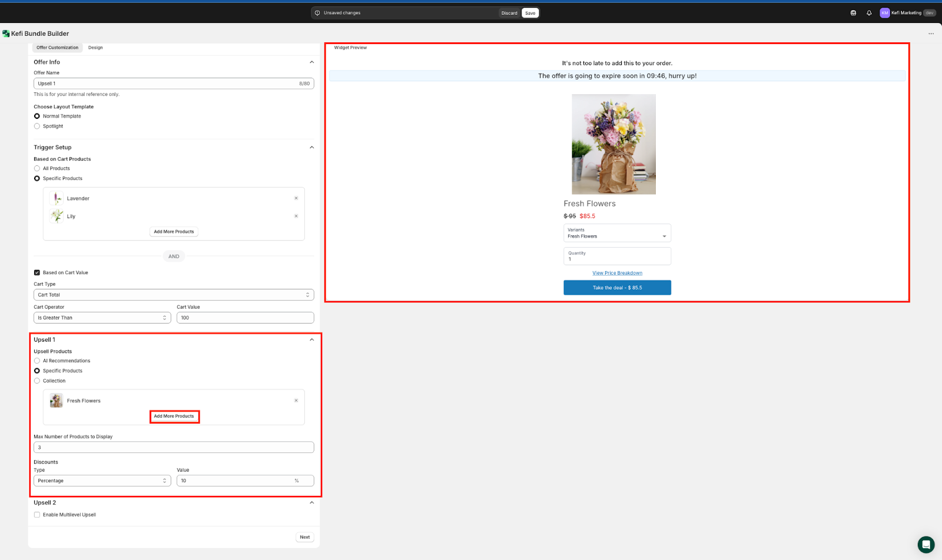Switch to the Design tab

(95, 48)
